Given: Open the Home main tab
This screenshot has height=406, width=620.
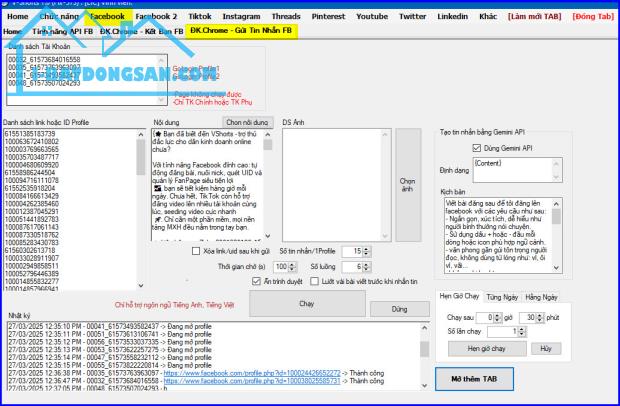Looking at the screenshot, I should [x=18, y=17].
